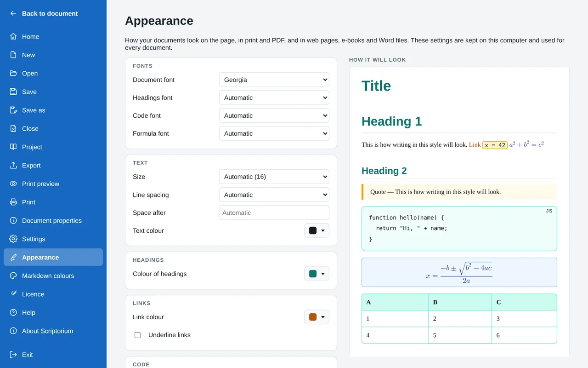Click the Licence key icon
Viewport: 588px width, 368px height.
click(13, 294)
